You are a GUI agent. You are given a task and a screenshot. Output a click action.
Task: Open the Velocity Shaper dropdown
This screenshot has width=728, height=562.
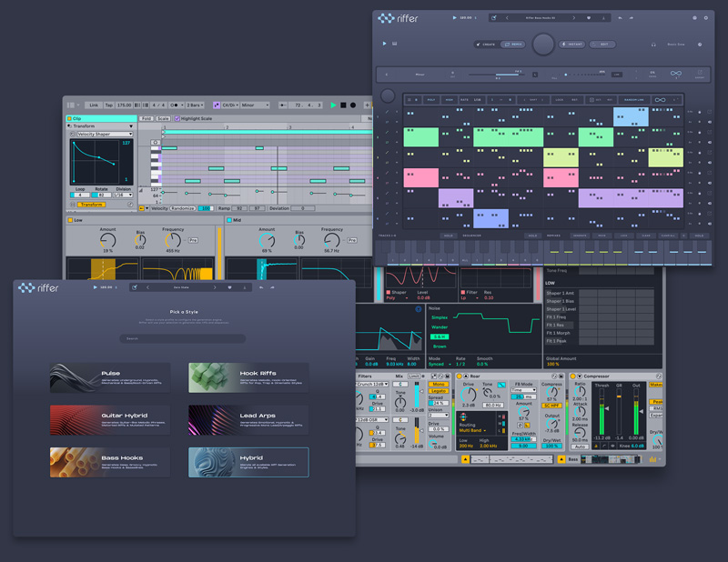pyautogui.click(x=105, y=134)
